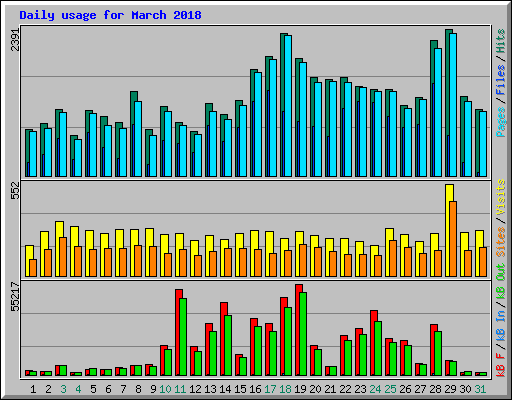Click day label 23 on the x-axis
The height and width of the screenshot is (400, 512).
coord(360,389)
